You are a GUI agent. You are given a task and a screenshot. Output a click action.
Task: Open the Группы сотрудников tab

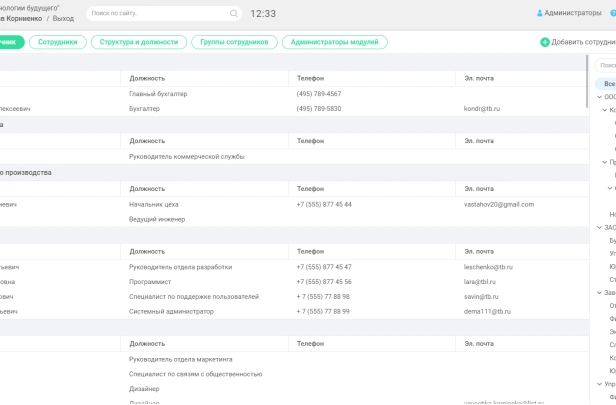tap(233, 43)
